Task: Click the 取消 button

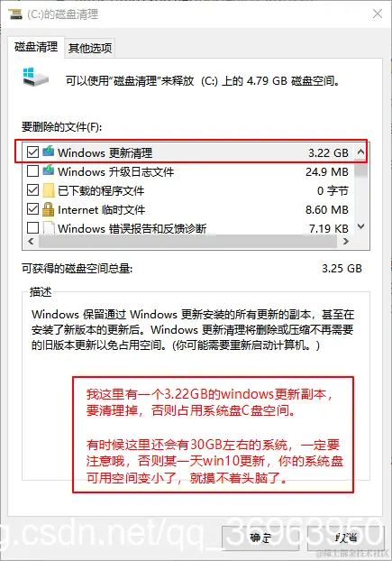Action: click(345, 538)
